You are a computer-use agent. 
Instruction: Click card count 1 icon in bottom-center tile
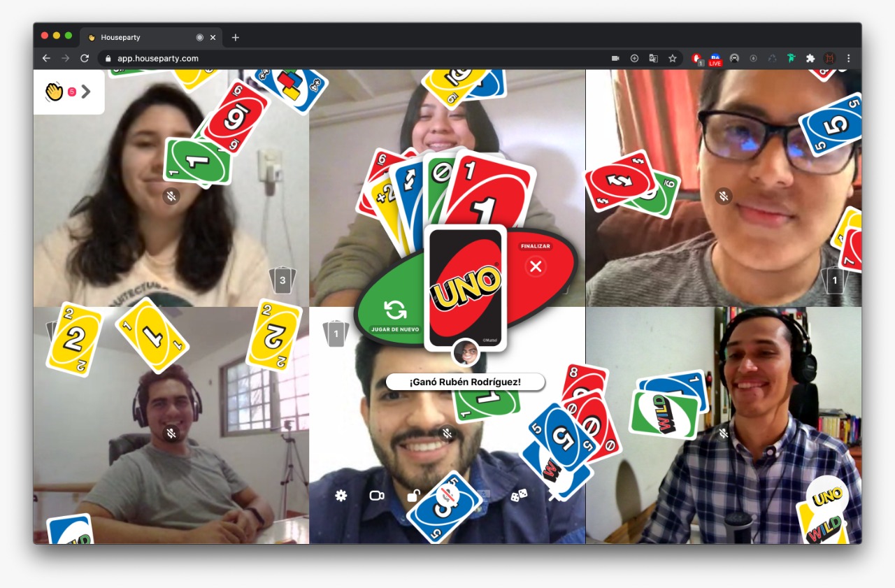[336, 334]
